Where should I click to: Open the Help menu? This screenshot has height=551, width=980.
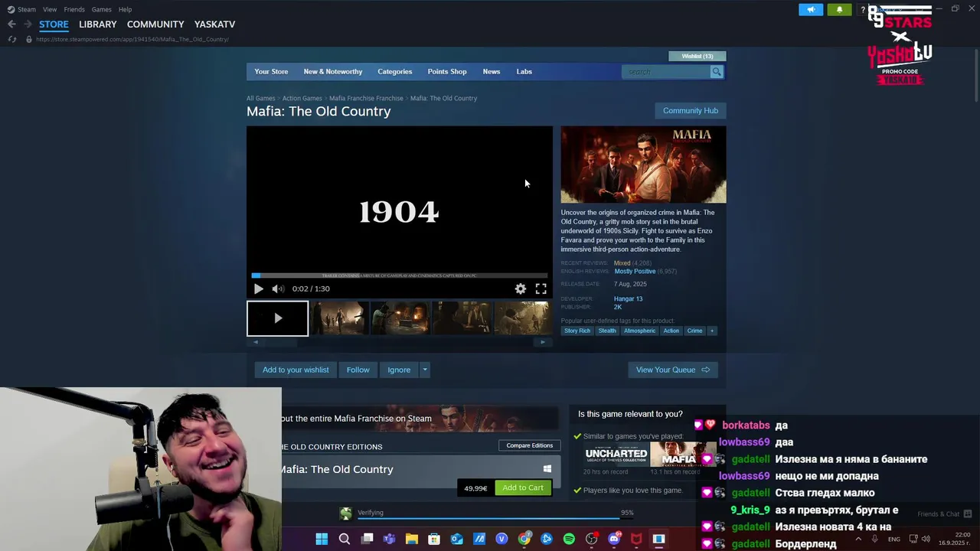click(125, 9)
